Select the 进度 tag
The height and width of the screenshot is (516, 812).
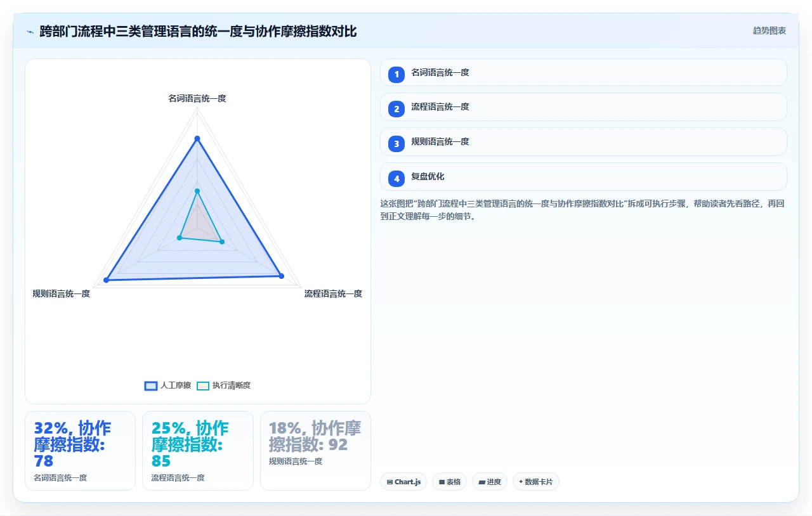pos(490,482)
